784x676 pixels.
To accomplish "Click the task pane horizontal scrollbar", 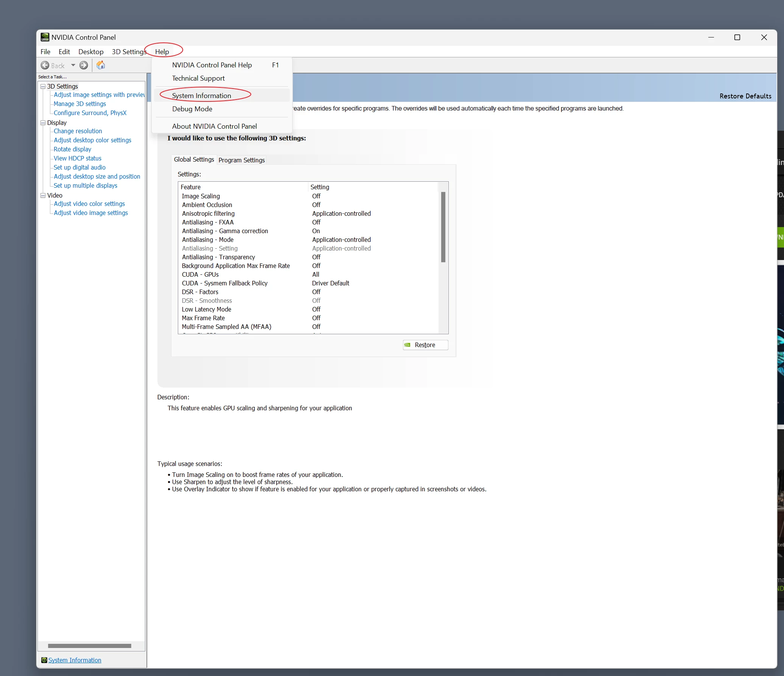I will tap(89, 646).
